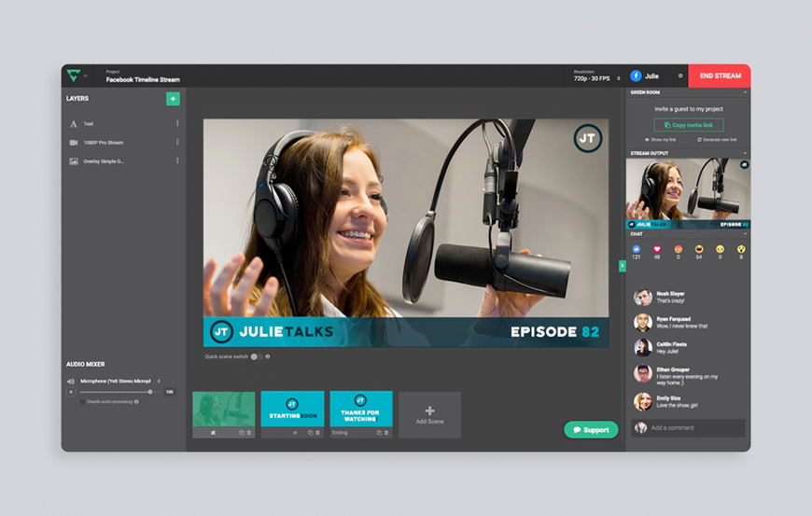Screen dimensions: 812x516
Task: Select the 1080P Pro Stream camera icon
Action: (x=74, y=143)
